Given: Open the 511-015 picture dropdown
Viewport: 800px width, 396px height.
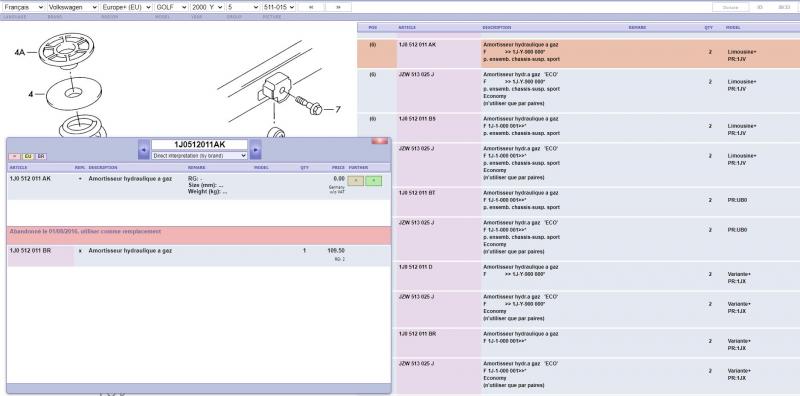Looking at the screenshot, I should pyautogui.click(x=279, y=7).
